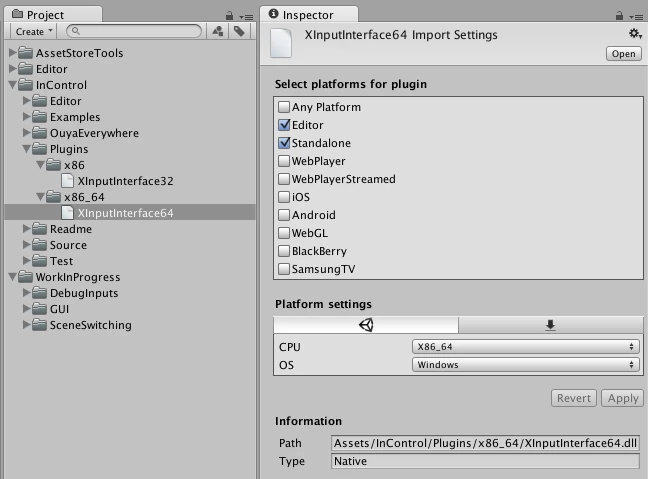Screen dimensions: 648x479
Task: Click the Open button in Inspector
Action: 624,54
